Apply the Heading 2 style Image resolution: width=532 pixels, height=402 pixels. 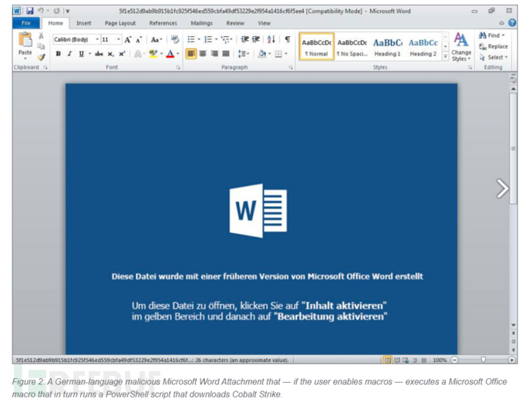(x=423, y=47)
